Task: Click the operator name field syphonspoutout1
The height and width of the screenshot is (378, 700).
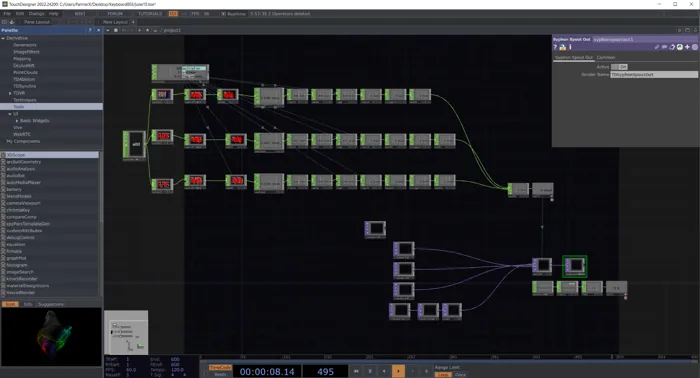Action: 645,39
